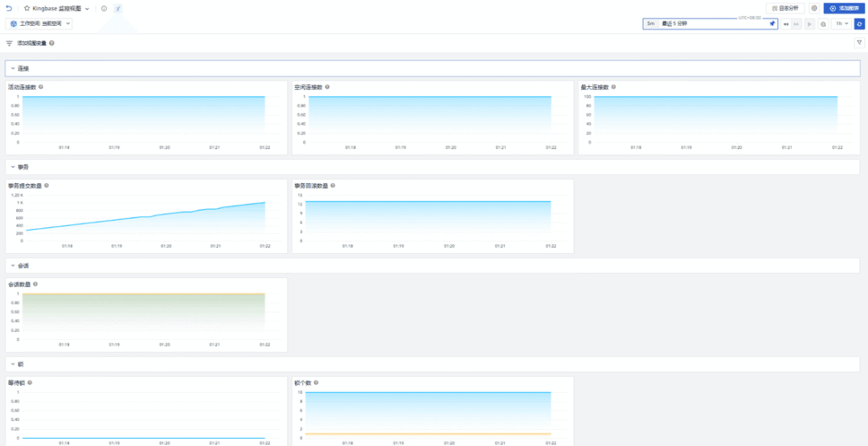Star the Kingbase 监控视图 dashboard as favorite
Viewport: 868px width, 446px height.
pos(27,8)
